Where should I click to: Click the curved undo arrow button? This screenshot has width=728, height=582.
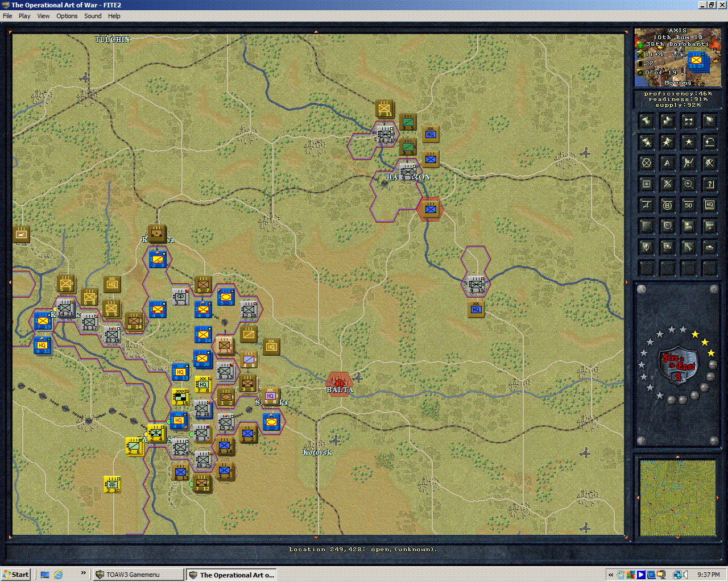tap(709, 142)
